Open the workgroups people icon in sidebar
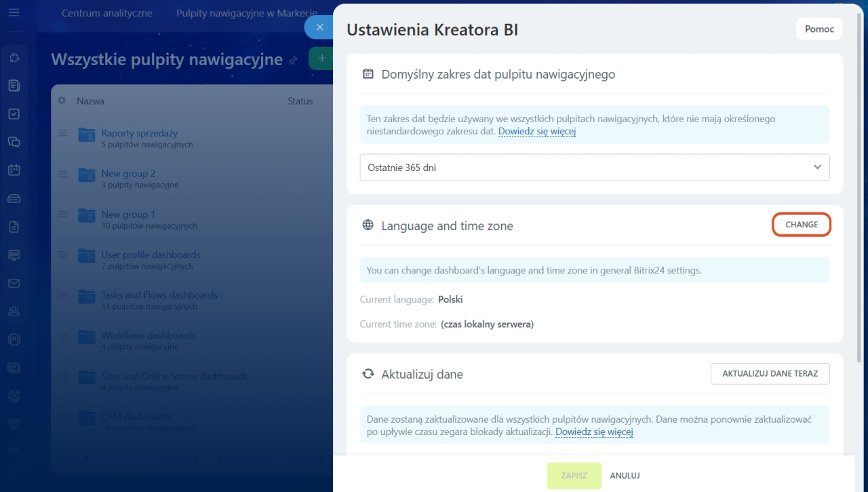Screen dimensions: 868x492 14,312
